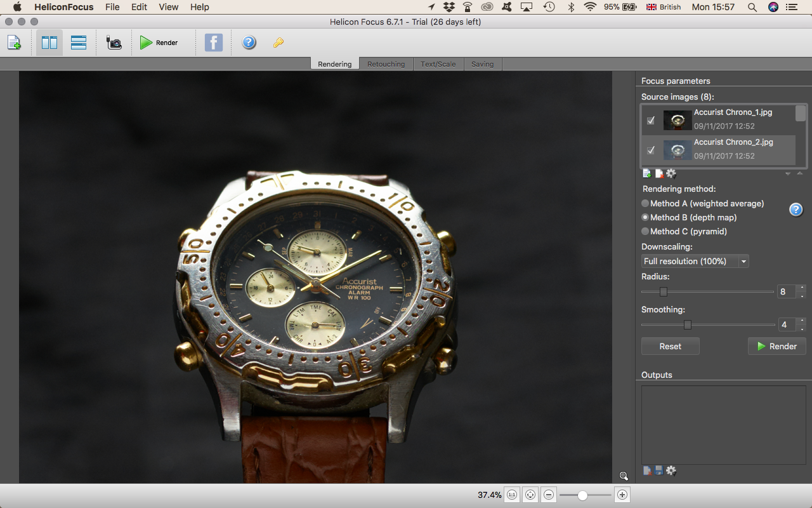
Task: Open the Bluetooth status menu
Action: click(570, 7)
